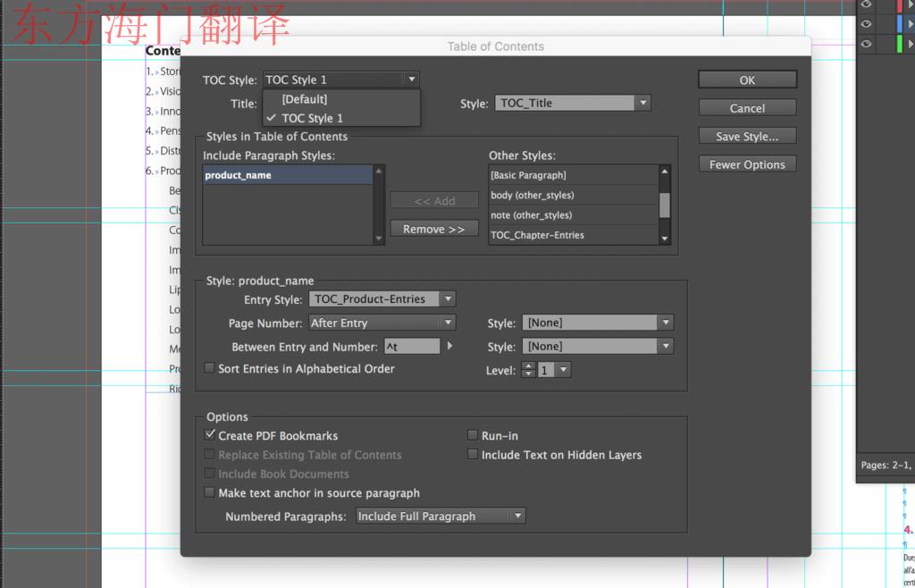Open the Entry Style dropdown
The image size is (915, 588).
(448, 299)
